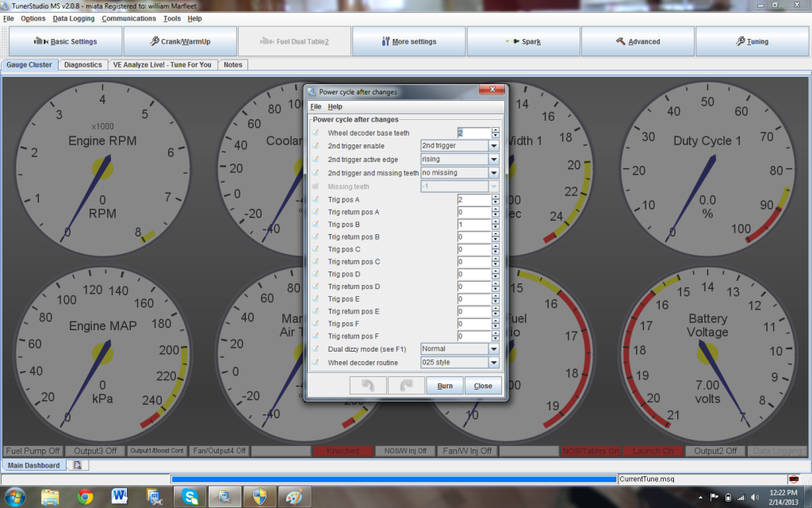
Task: Increase Trig return pos F with up arrow
Action: coord(496,334)
